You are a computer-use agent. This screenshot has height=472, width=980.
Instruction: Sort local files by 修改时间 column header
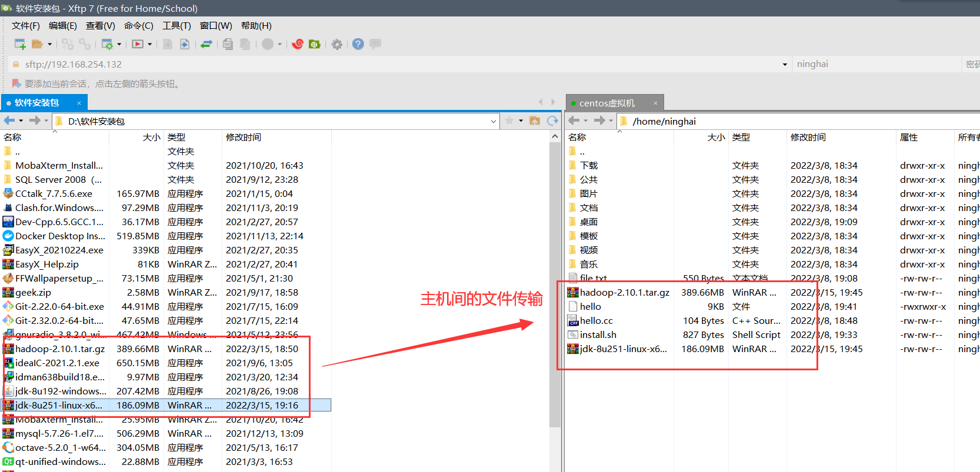(276, 137)
